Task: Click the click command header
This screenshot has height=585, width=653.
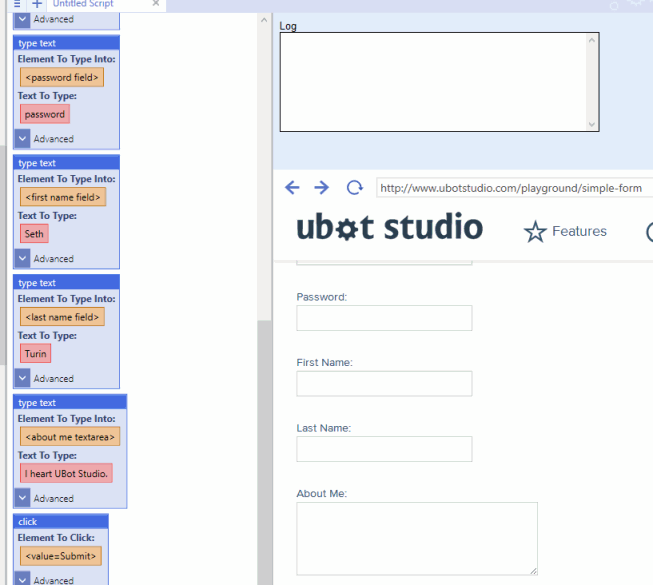Action: 61,522
